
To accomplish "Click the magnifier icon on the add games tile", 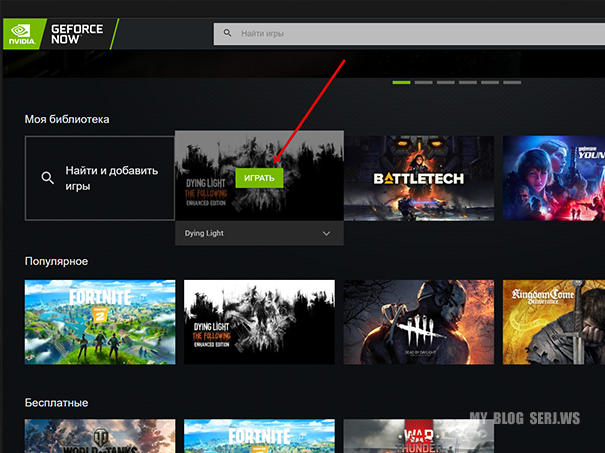I will [x=47, y=178].
